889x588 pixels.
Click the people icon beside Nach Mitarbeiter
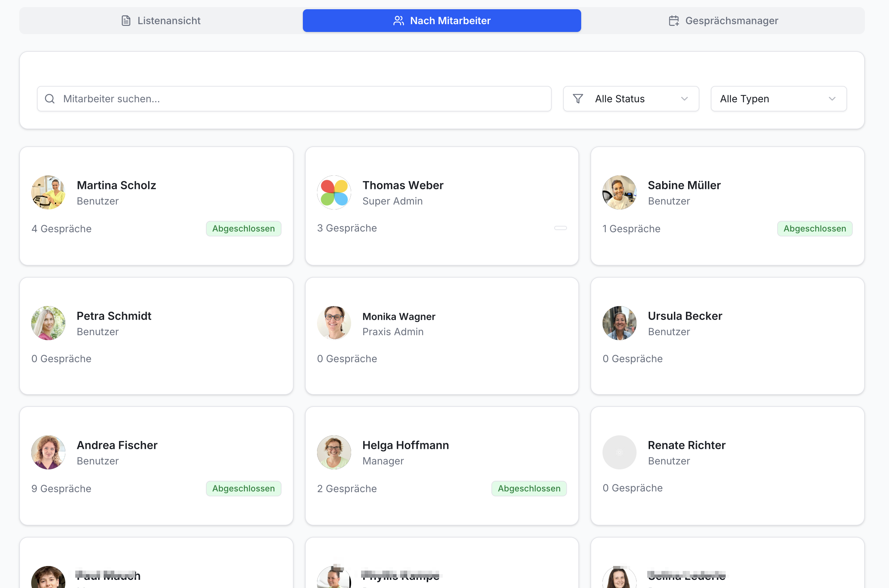pos(399,21)
